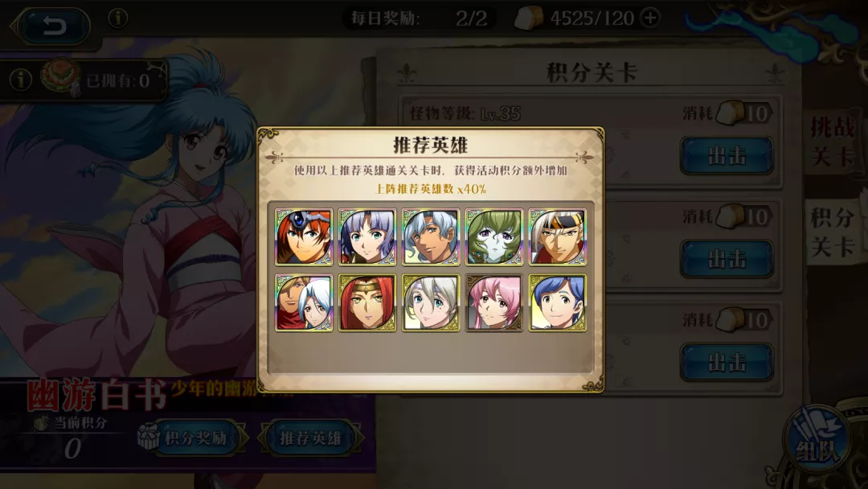
Task: Open info icon beside 已拥有 item counter
Action: click(20, 80)
